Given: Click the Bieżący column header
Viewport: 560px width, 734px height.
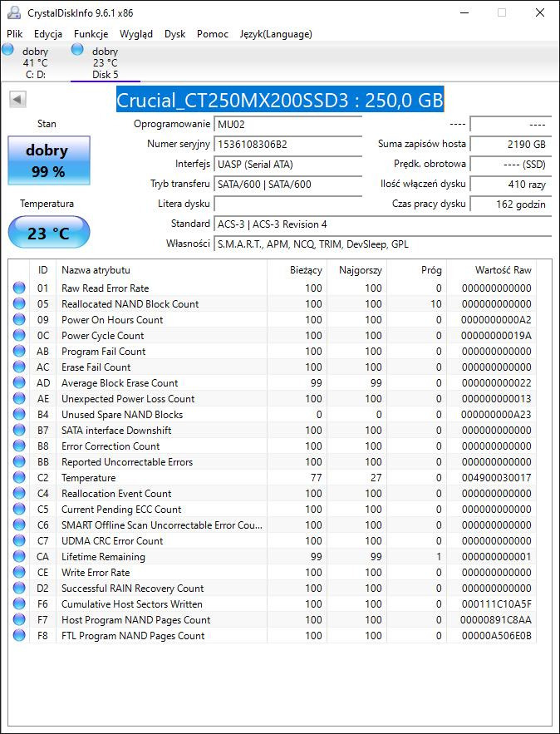Looking at the screenshot, I should [297, 270].
